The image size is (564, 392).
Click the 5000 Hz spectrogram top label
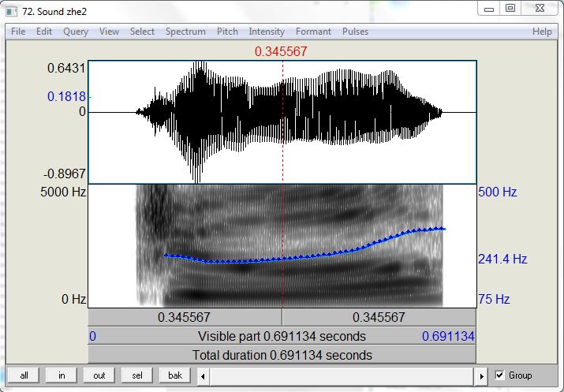click(63, 192)
